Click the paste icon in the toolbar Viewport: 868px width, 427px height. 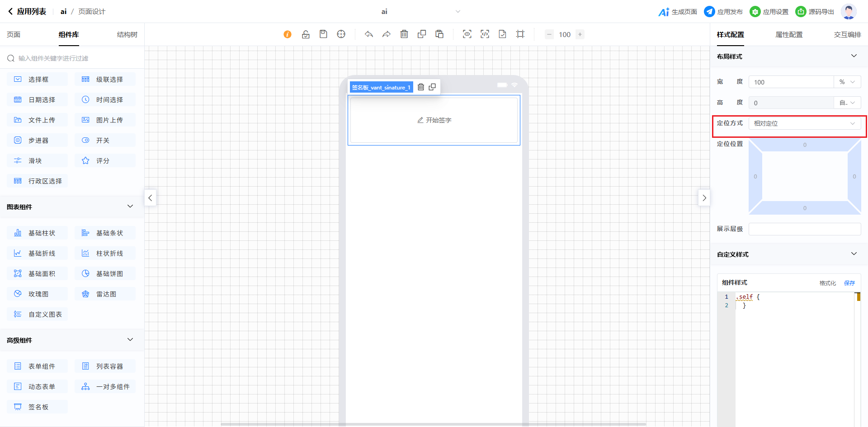pos(439,34)
